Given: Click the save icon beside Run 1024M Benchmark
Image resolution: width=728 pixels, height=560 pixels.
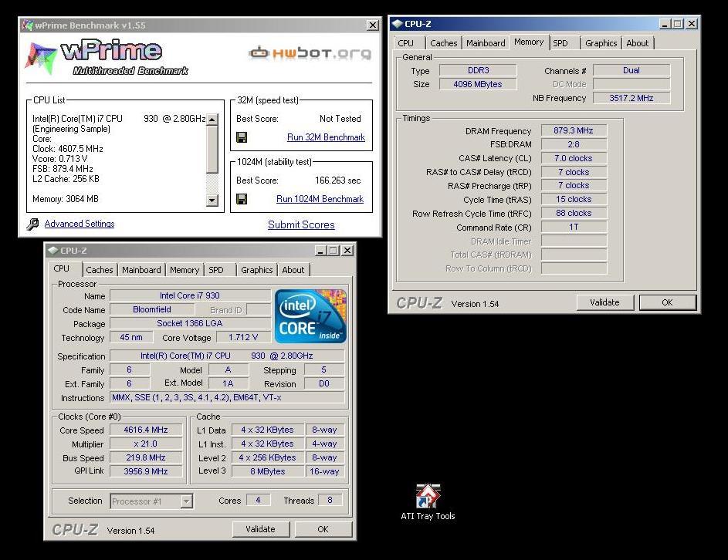Looking at the screenshot, I should pyautogui.click(x=242, y=199).
